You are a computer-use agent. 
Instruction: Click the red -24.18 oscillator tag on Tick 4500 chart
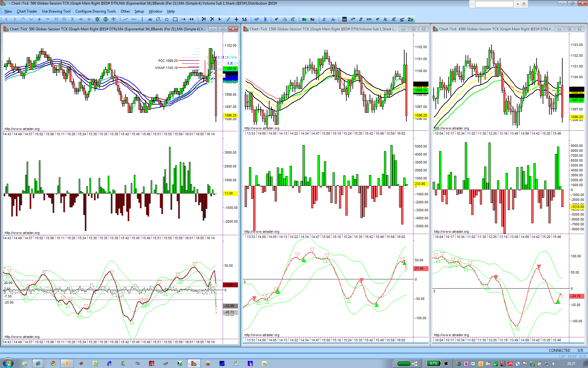[577, 296]
